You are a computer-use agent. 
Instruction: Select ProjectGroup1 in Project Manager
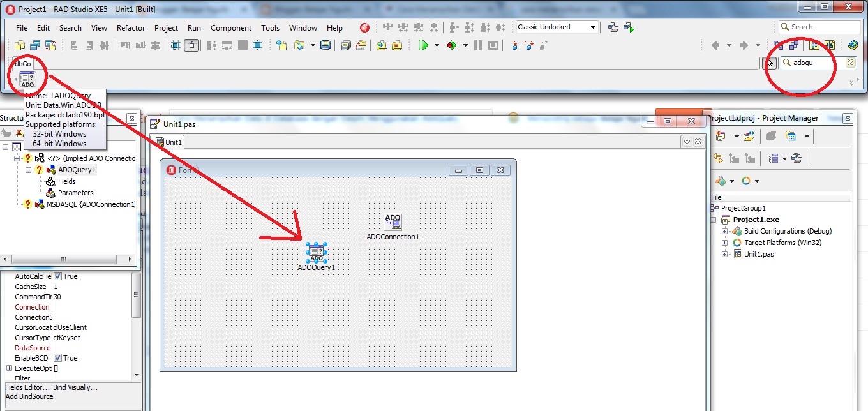tap(744, 208)
